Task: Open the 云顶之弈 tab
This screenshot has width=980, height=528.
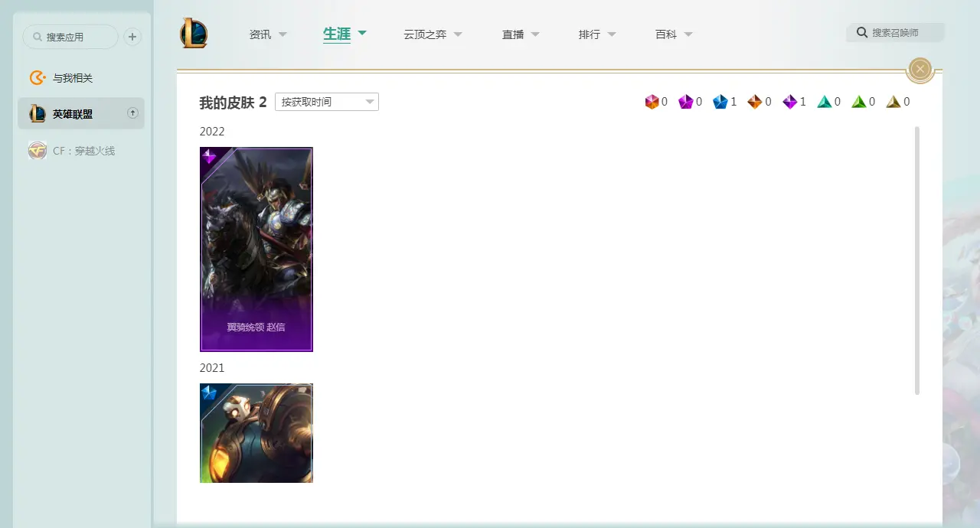Action: click(x=425, y=34)
